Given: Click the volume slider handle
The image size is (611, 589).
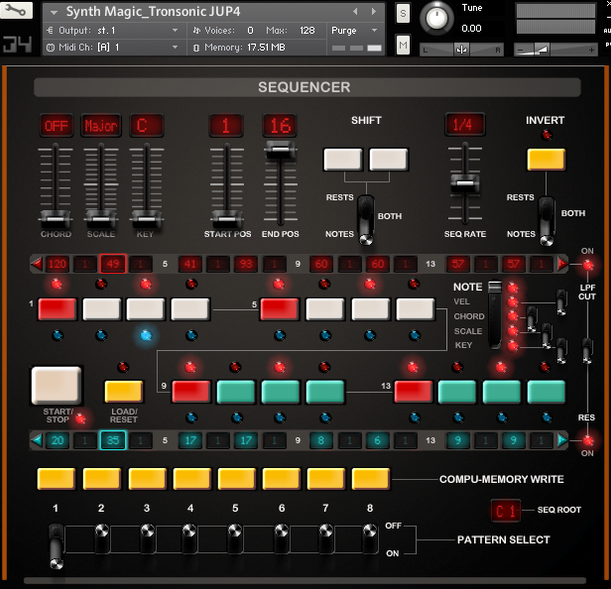Looking at the screenshot, I should (x=542, y=49).
